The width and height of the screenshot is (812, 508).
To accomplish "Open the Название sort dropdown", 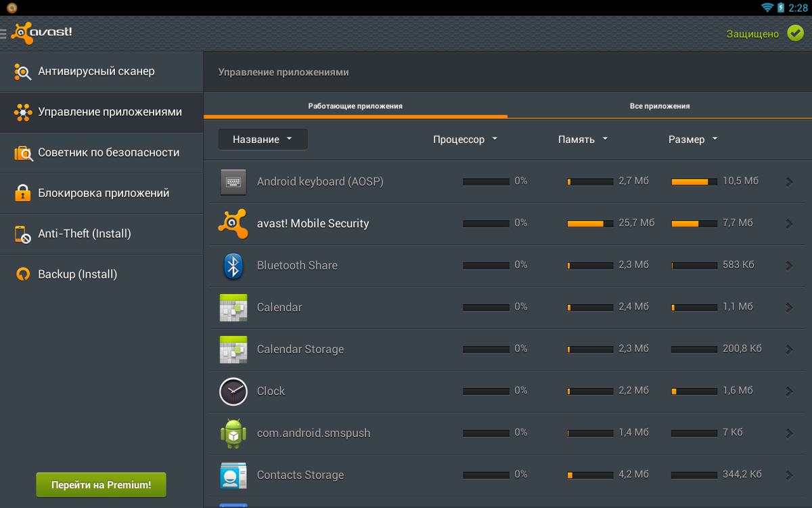I will [263, 140].
